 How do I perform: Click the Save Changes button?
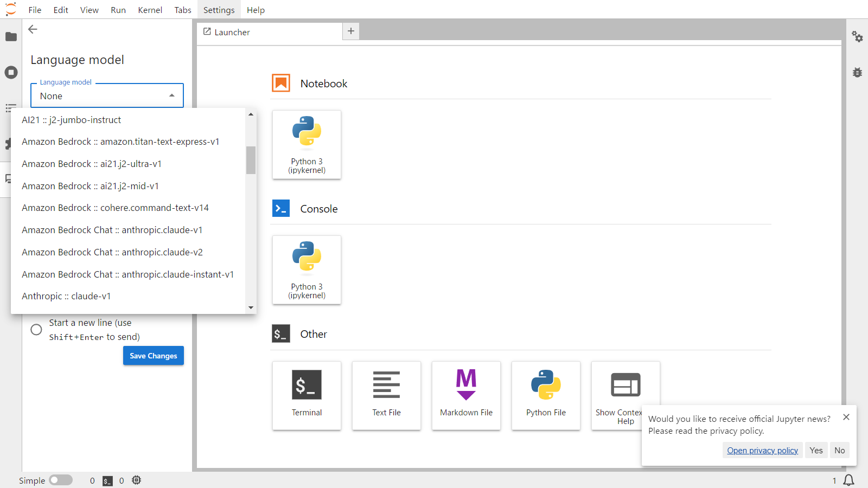(x=154, y=356)
